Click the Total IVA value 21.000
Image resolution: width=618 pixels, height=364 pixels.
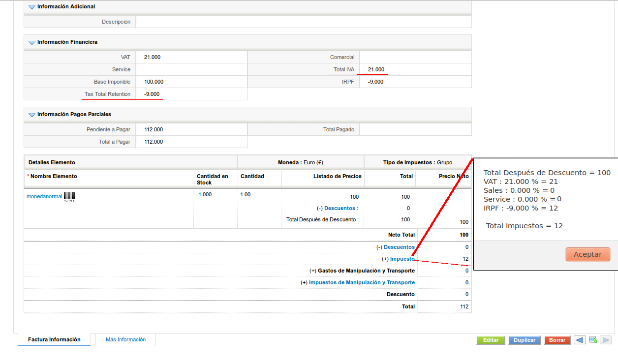pyautogui.click(x=376, y=69)
